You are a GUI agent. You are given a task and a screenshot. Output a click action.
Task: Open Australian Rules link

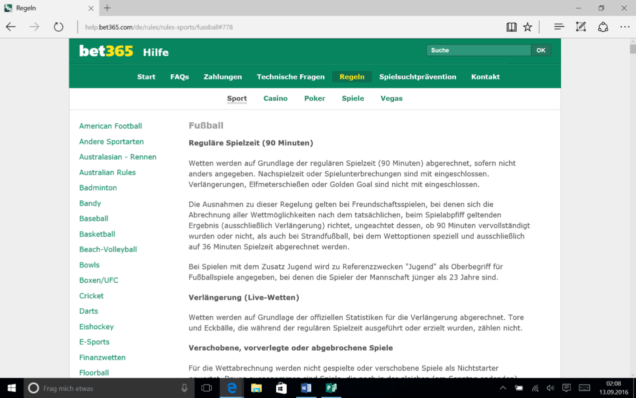coord(107,172)
